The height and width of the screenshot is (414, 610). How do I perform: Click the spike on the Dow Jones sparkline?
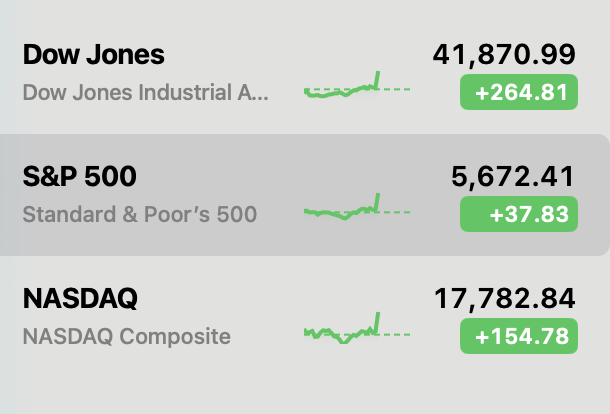pos(378,77)
